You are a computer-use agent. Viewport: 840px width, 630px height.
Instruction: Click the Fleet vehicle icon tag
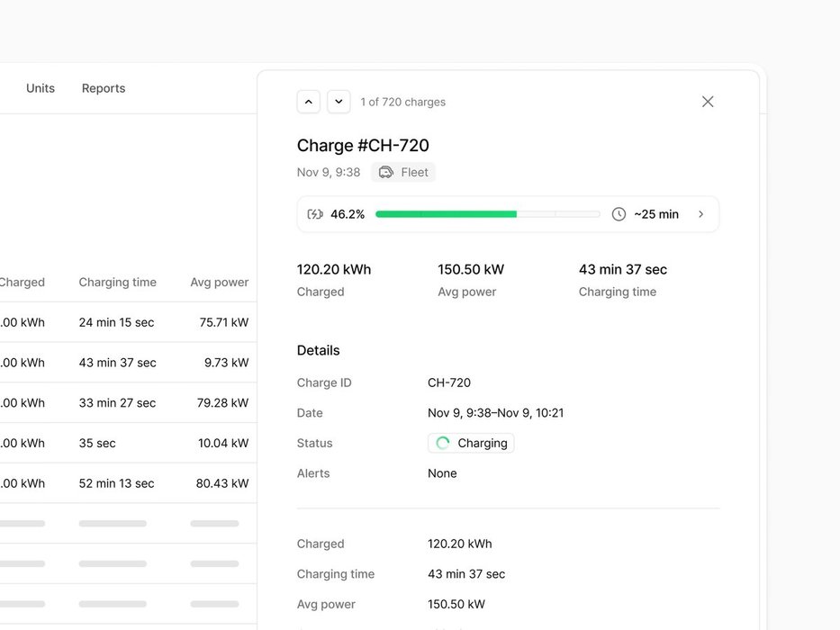(x=403, y=173)
